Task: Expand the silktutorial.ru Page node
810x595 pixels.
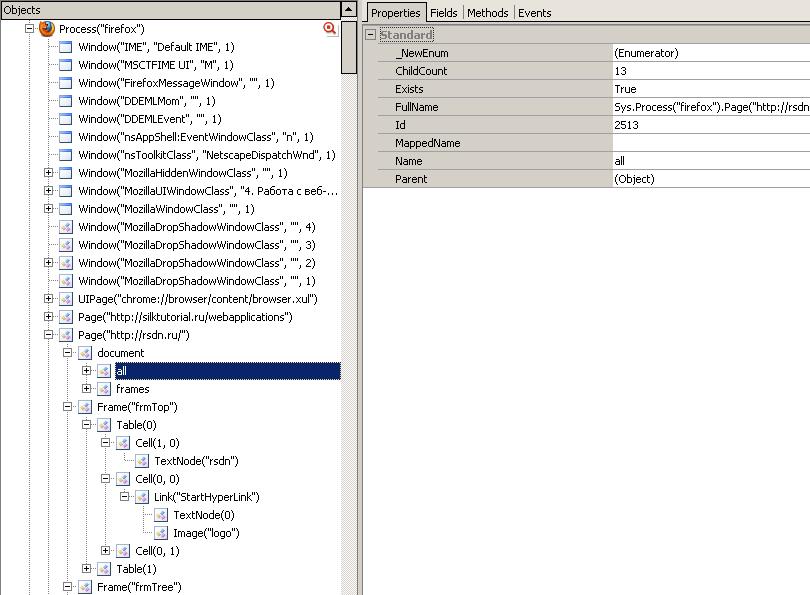Action: pos(48,317)
